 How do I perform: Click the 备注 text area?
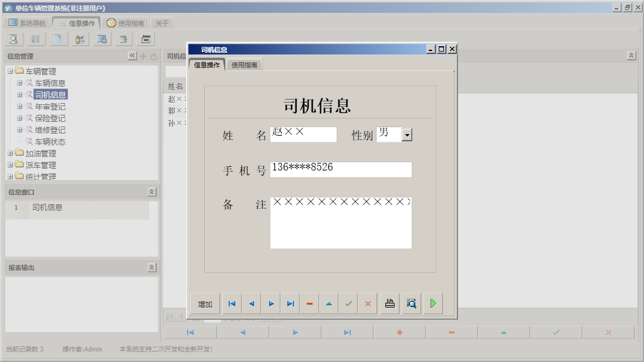point(341,223)
